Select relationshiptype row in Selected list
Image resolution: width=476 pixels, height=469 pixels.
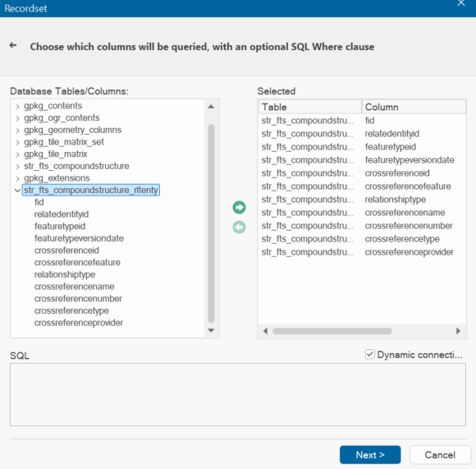(362, 200)
